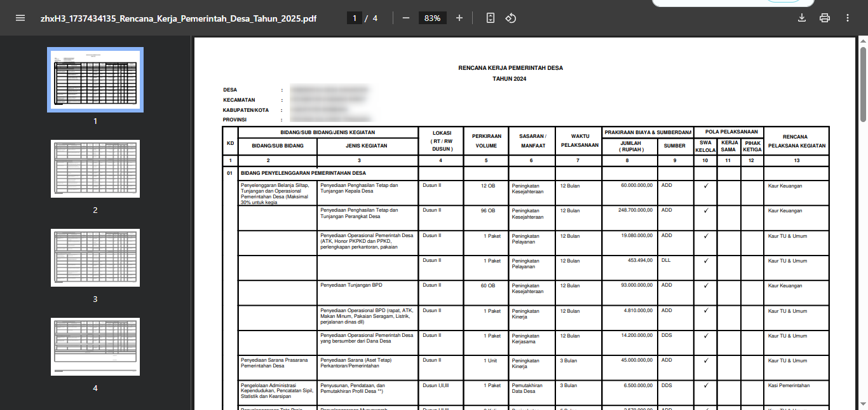Screen dimensions: 868x410
Task: Open the more actions three-dot menu
Action: click(848, 18)
